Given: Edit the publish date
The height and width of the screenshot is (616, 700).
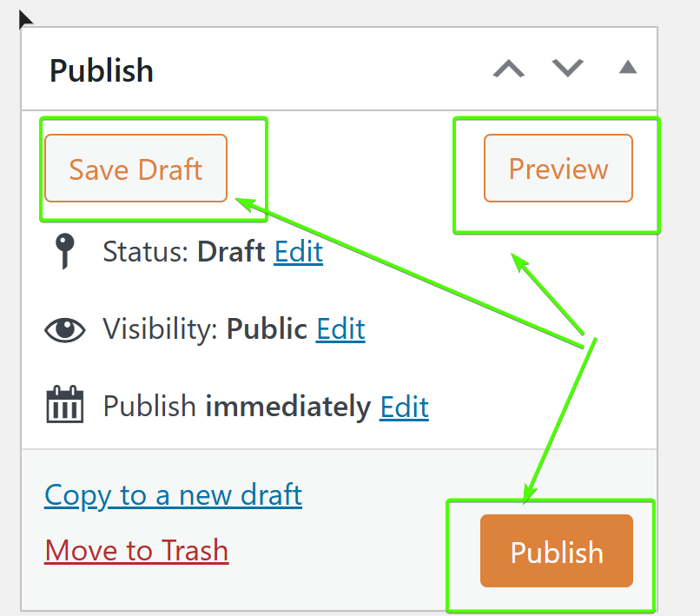Looking at the screenshot, I should tap(404, 406).
